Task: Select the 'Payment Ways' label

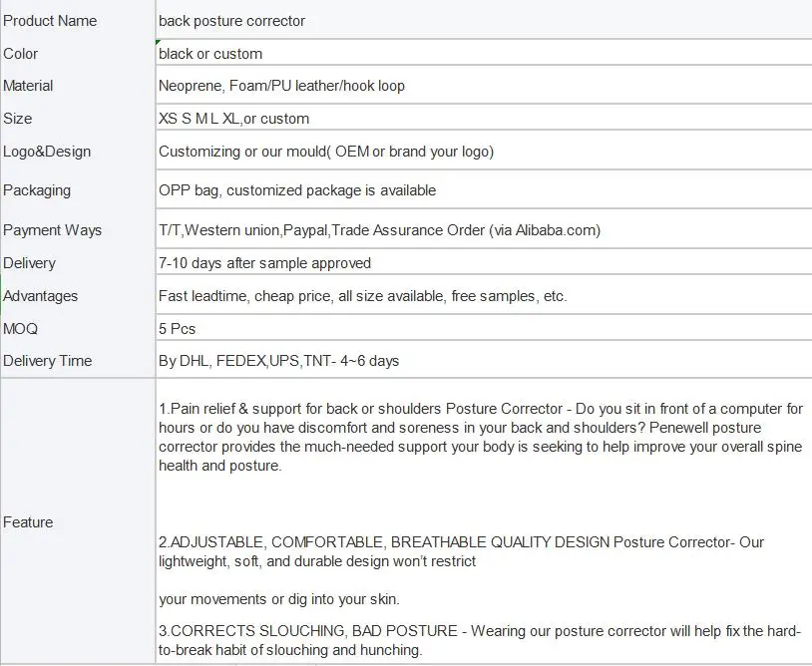Action: coord(52,230)
